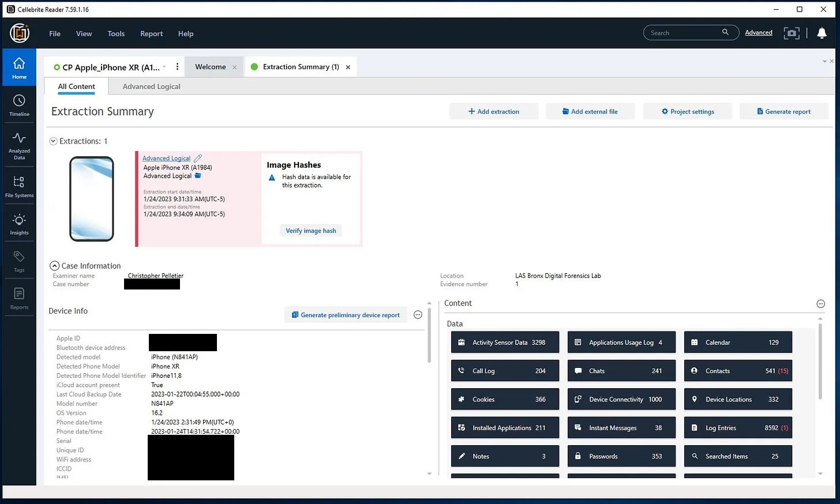Open the File menu
This screenshot has width=840, height=504.
tap(55, 33)
